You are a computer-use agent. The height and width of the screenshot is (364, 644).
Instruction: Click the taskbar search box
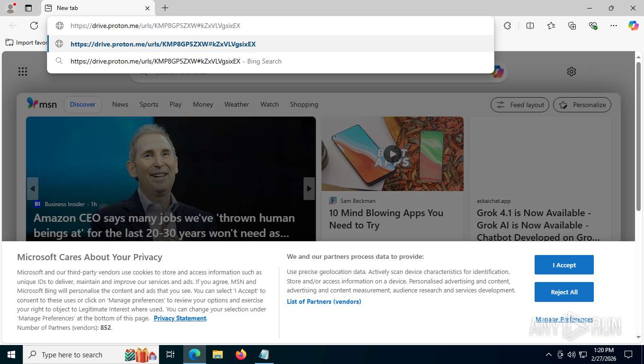[90, 355]
